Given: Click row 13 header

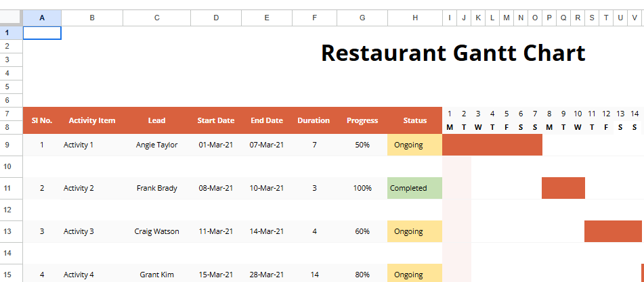Looking at the screenshot, I should coord(11,231).
